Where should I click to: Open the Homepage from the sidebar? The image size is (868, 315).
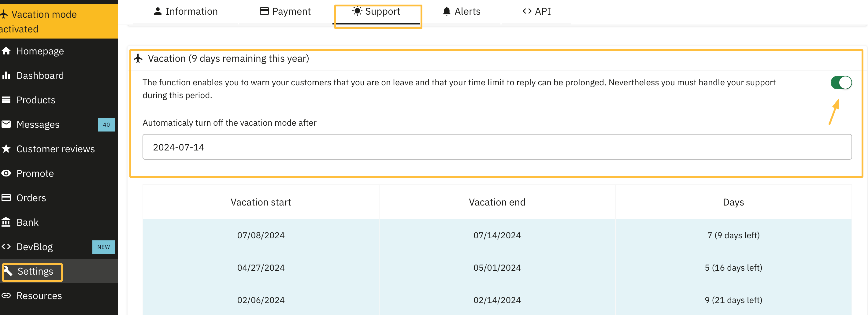pyautogui.click(x=40, y=51)
